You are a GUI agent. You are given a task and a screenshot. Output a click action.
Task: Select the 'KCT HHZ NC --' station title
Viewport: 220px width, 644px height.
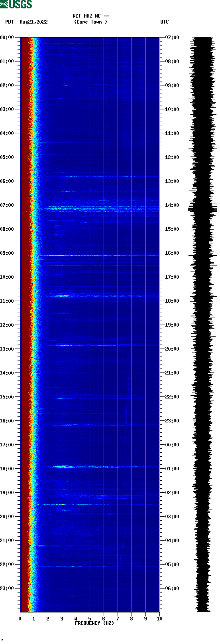[x=91, y=16]
